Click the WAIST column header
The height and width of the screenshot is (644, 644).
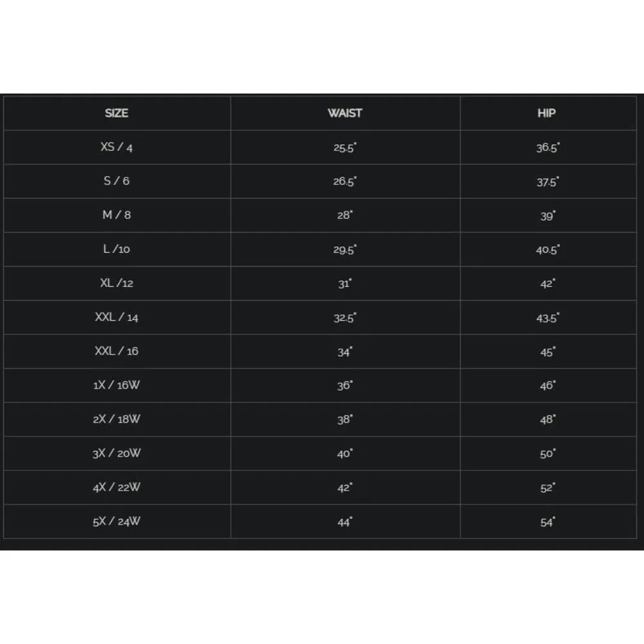[345, 113]
